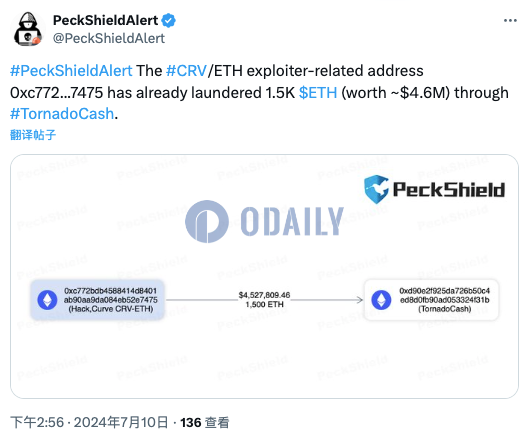Click the PeckShield logo in image
This screenshot has height=444, width=529.
(434, 189)
